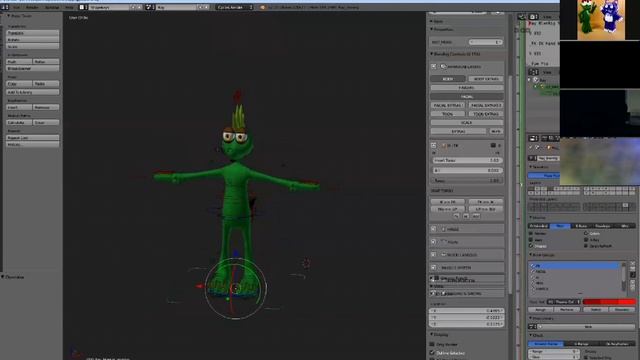Screen dimensions: 640x360
Task: Click the Relax in-between button
Action: (46, 62)
